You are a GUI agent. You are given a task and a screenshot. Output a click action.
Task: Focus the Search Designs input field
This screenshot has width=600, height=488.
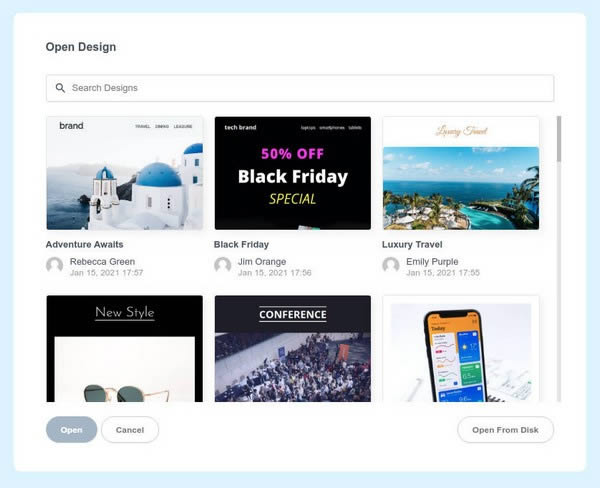coord(300,88)
